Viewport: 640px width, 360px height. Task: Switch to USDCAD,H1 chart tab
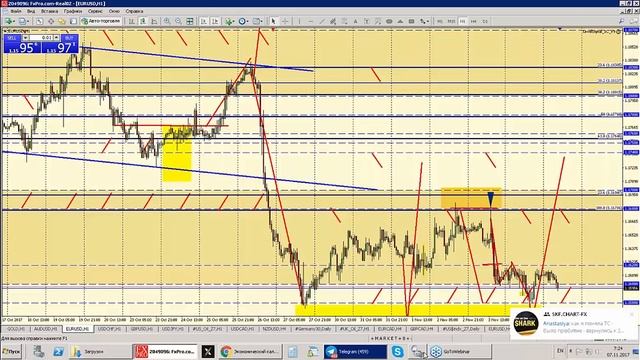click(x=243, y=329)
